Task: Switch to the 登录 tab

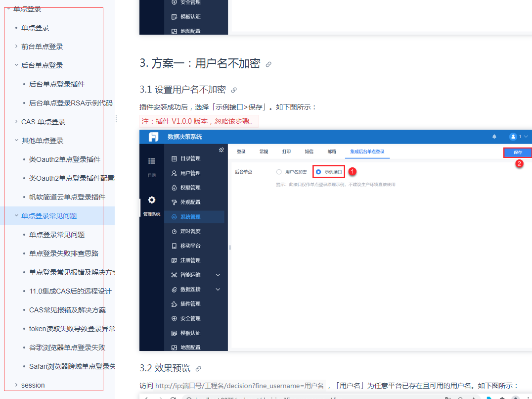Action: click(x=241, y=151)
